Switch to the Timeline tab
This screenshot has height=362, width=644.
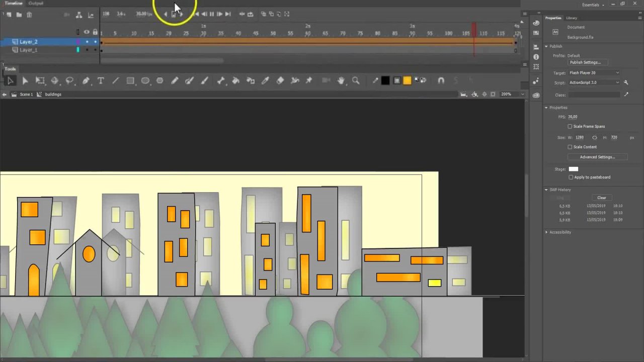tap(14, 4)
